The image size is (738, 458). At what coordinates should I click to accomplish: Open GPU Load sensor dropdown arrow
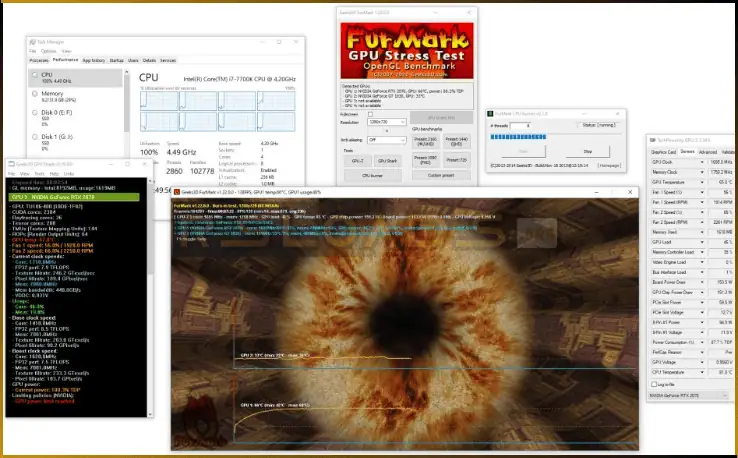702,242
